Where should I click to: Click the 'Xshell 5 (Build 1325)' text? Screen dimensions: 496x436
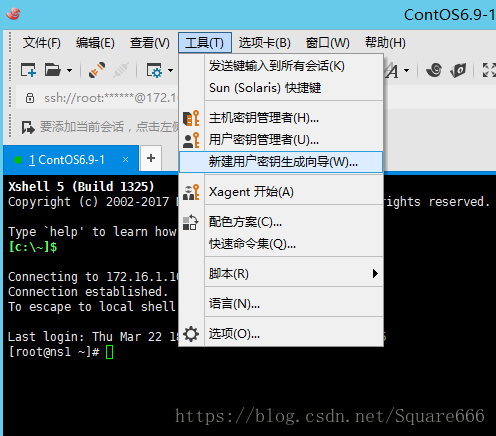tap(81, 187)
